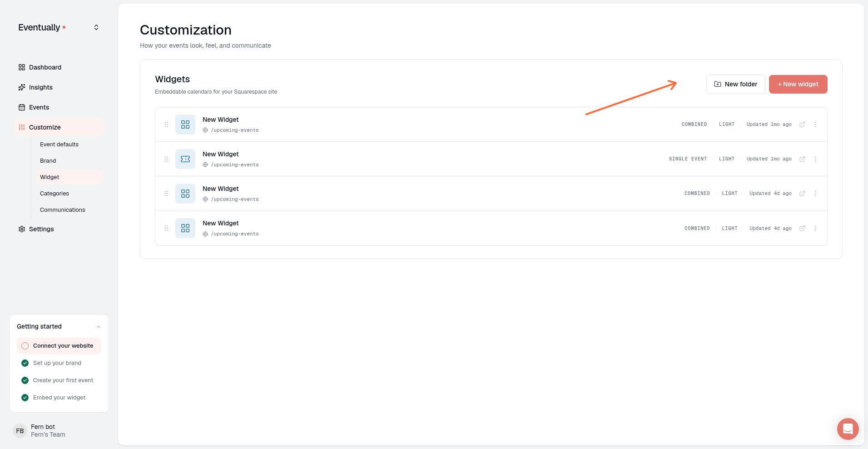Open Event defaults submenu item
The width and height of the screenshot is (868, 449).
click(x=59, y=145)
